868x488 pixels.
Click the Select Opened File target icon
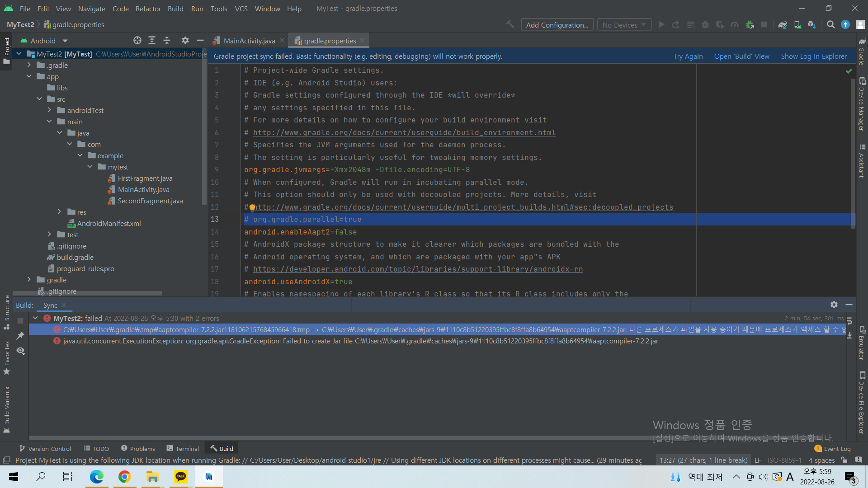tap(137, 41)
